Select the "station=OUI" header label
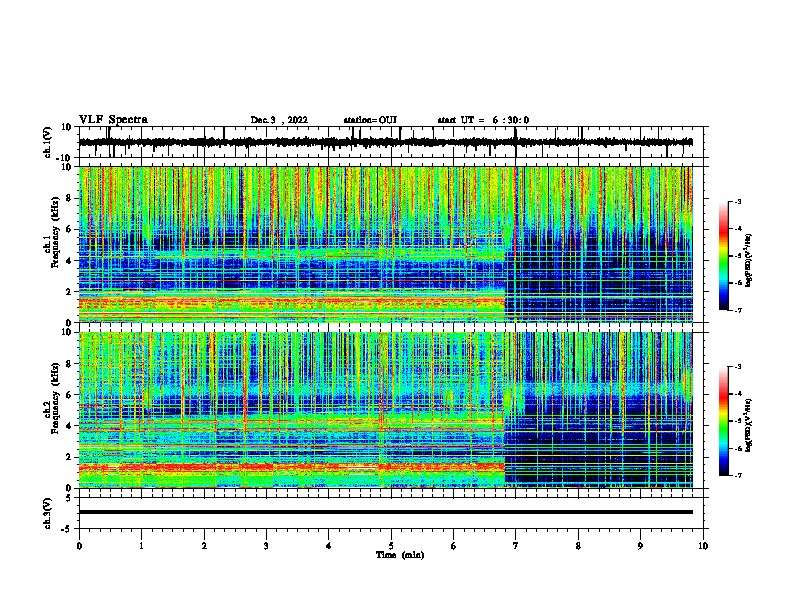Screen dimensions: 792x612 [370, 120]
